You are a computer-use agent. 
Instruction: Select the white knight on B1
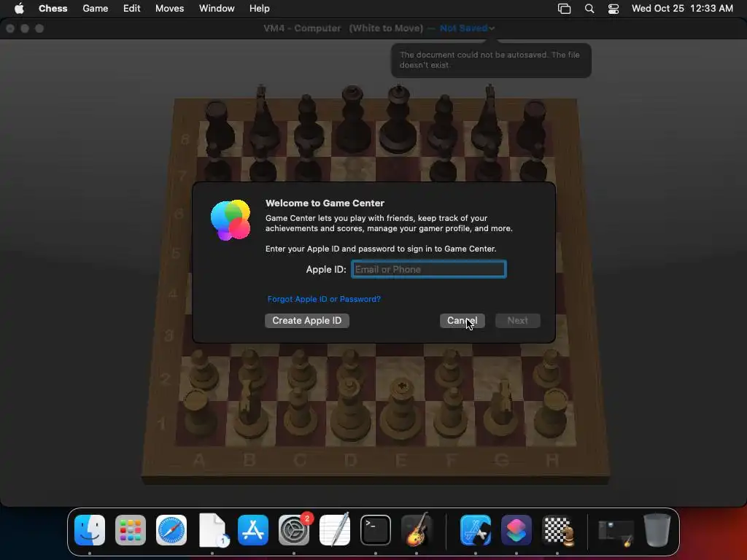(x=249, y=410)
